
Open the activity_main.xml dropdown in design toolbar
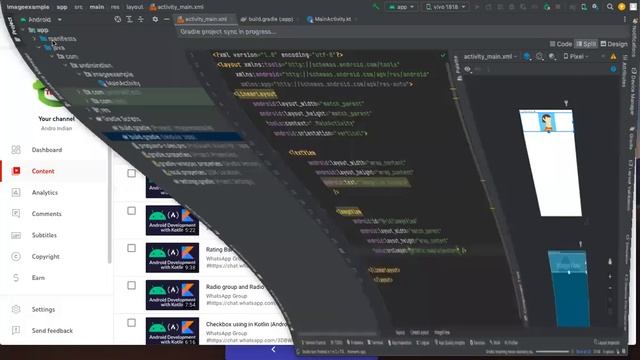pos(490,57)
